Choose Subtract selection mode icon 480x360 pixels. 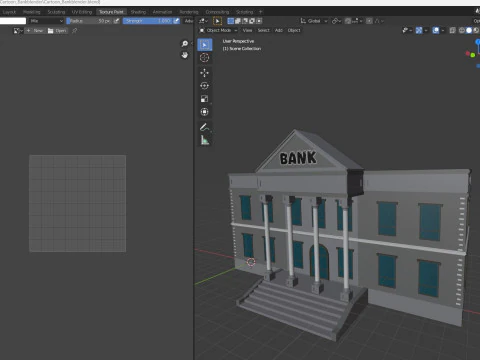(x=245, y=21)
